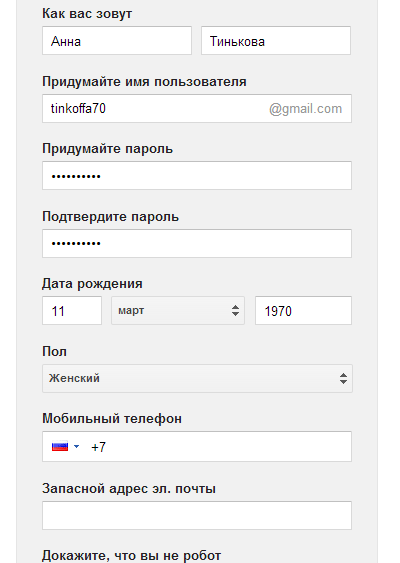
Task: Click the empty Запасной адрес эл. почты field
Action: 197,516
